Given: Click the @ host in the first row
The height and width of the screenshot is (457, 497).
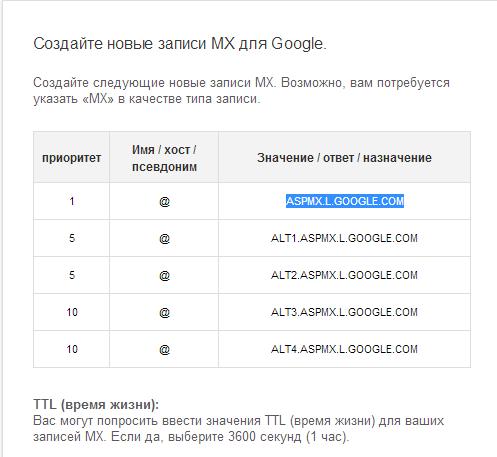Looking at the screenshot, I should tap(164, 201).
